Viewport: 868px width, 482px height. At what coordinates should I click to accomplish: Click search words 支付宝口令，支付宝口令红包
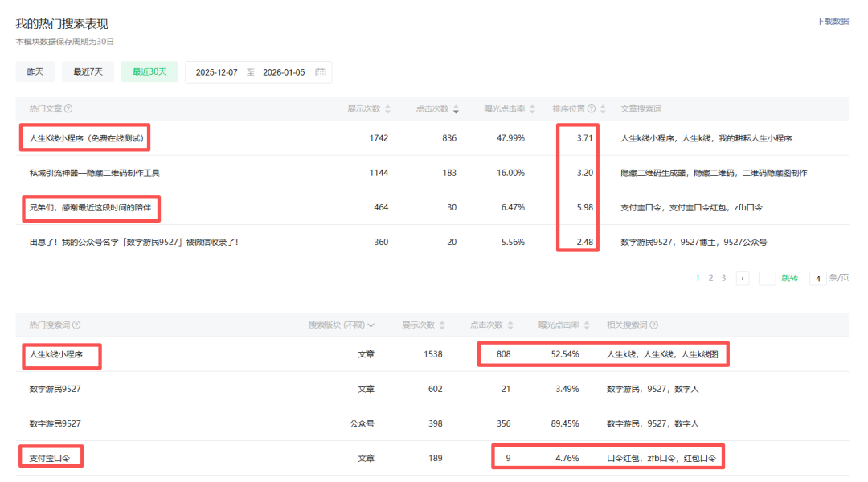coord(674,207)
